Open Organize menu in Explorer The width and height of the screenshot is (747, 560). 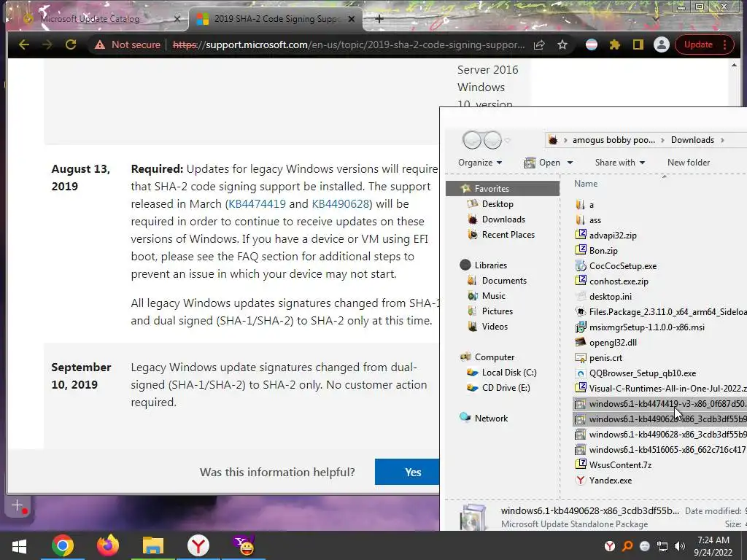point(480,163)
